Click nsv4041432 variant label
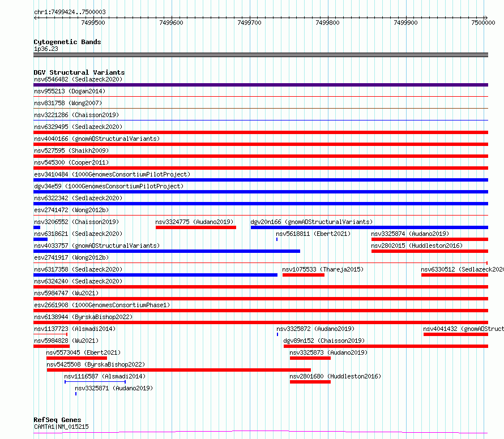This screenshot has width=504, height=439. pos(463,329)
